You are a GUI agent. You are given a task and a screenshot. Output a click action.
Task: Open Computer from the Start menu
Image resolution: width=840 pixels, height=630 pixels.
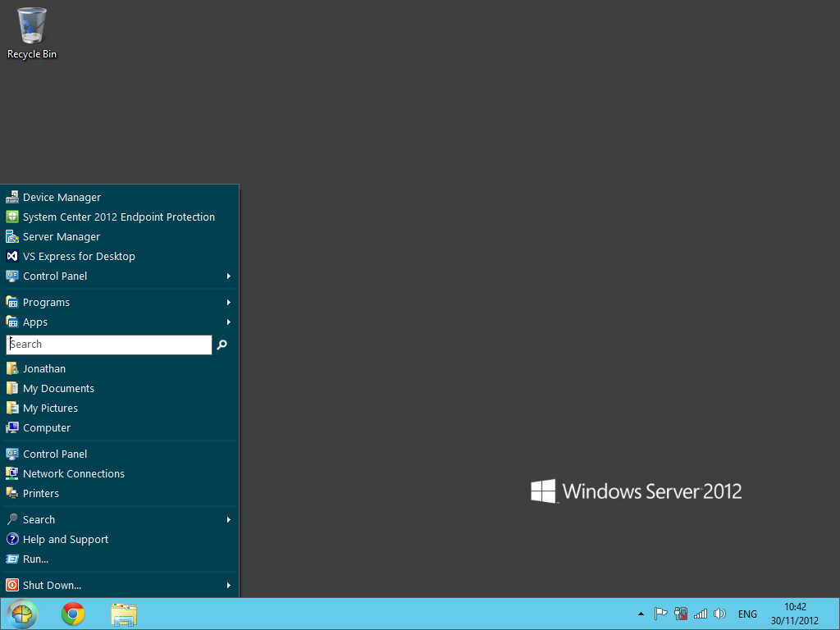[x=120, y=427]
